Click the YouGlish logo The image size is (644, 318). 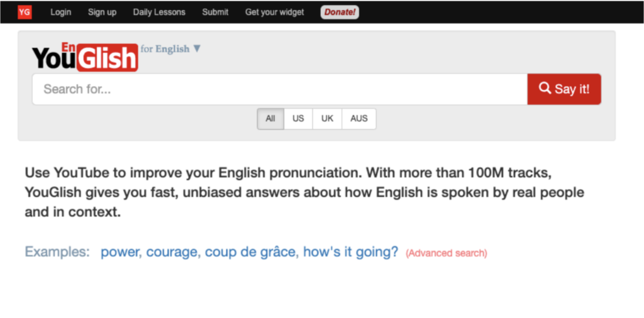point(85,57)
